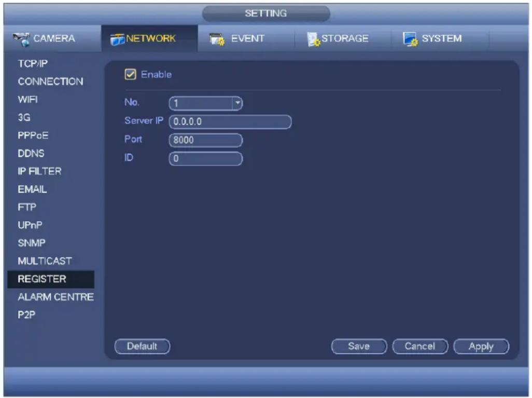Open the STORAGE tab label
This screenshot has height=398, width=532.
345,38
